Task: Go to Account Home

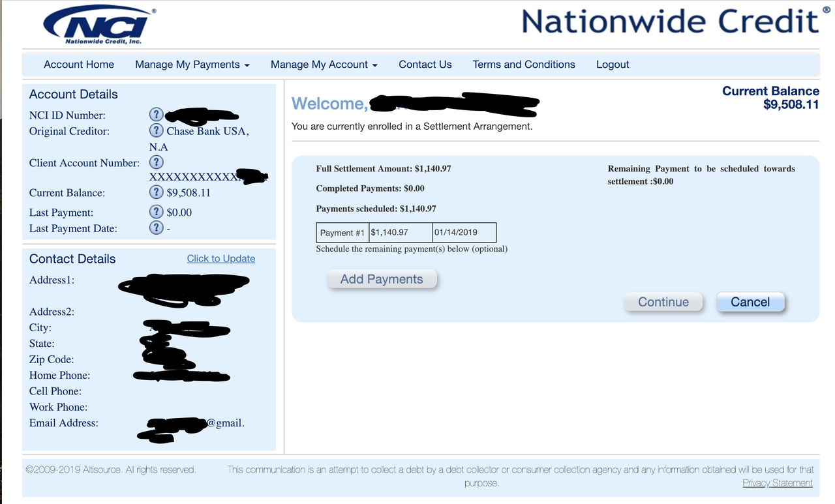Action: click(x=78, y=65)
